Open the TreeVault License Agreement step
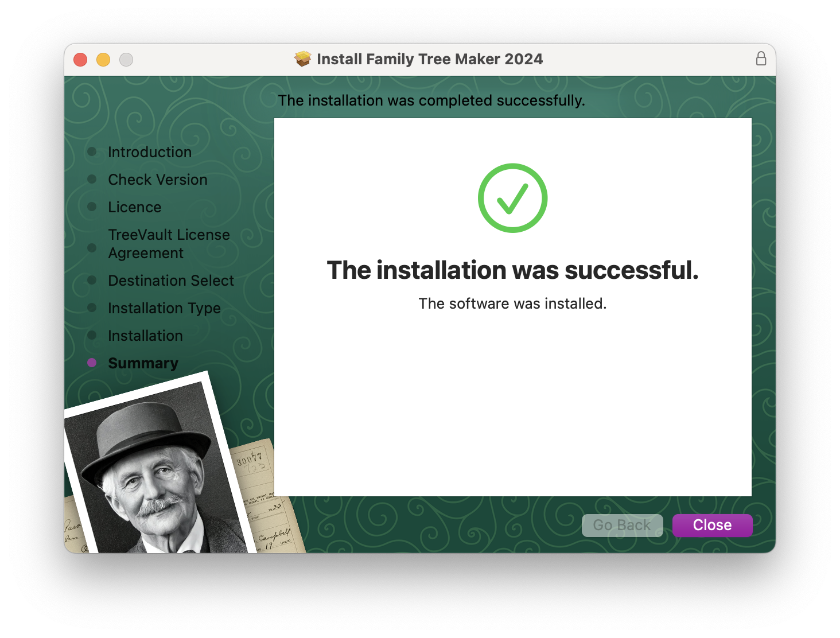The width and height of the screenshot is (840, 638). tap(169, 244)
